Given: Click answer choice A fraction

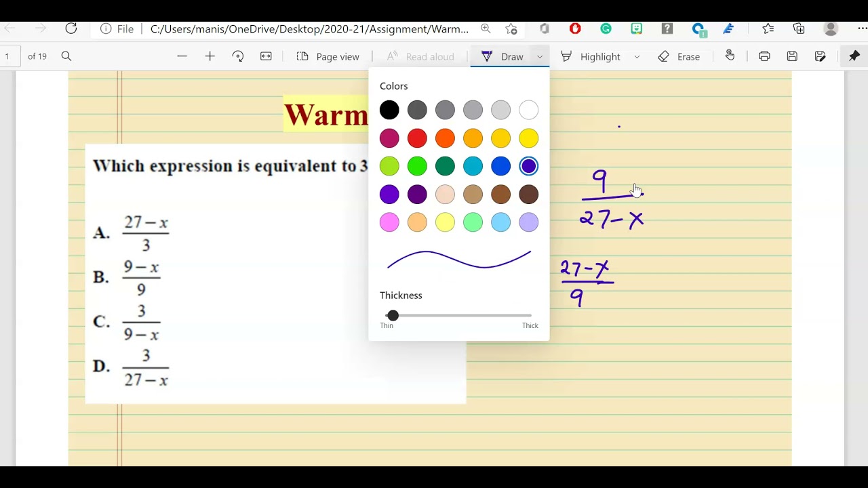Looking at the screenshot, I should 146,233.
